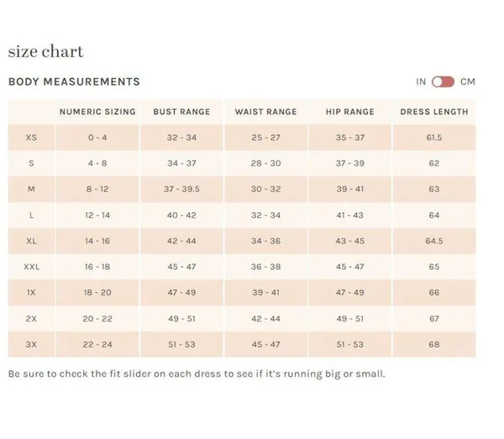Select the CM unit label

click(x=468, y=82)
